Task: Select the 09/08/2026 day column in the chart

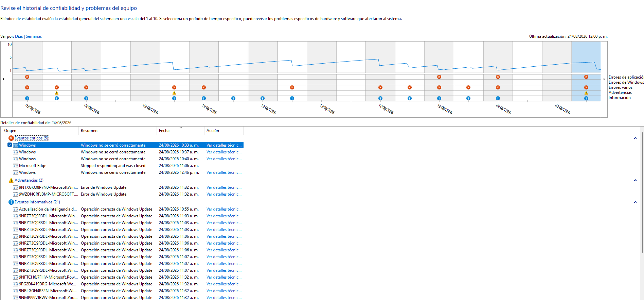Action: 145,71
